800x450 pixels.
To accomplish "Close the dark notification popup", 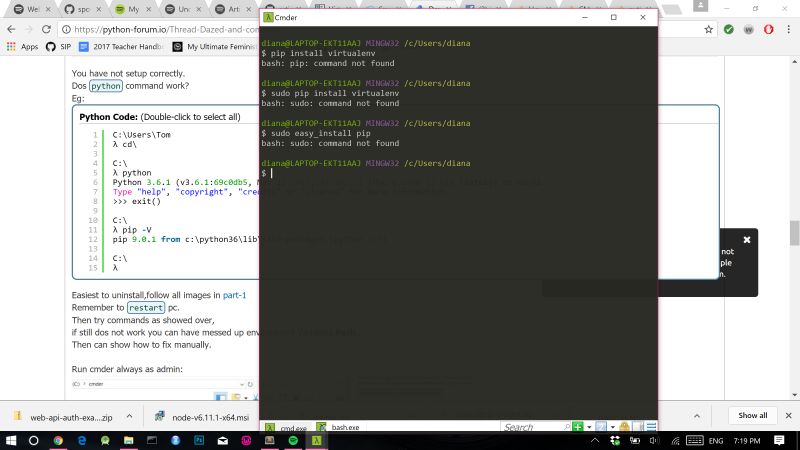I will coord(746,240).
